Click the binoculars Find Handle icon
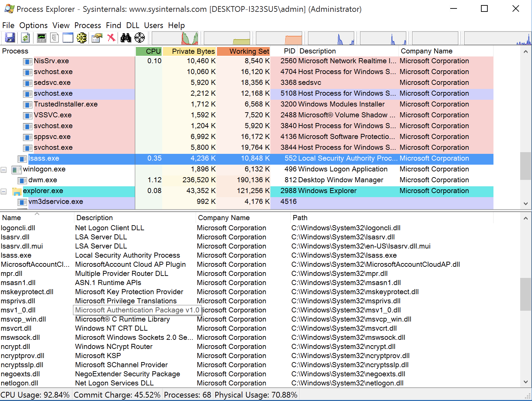The height and width of the screenshot is (401, 532). [126, 38]
